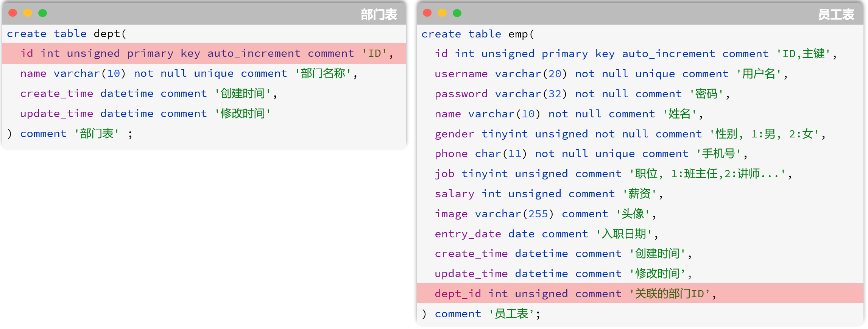Select the 员工表 window title
The image size is (868, 329).
coord(836,14)
